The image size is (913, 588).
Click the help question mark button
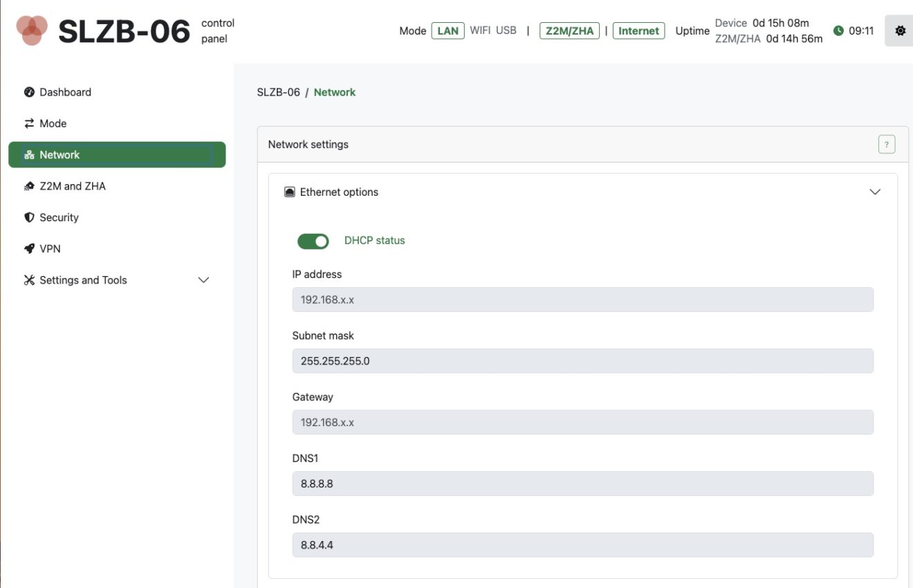coord(886,144)
